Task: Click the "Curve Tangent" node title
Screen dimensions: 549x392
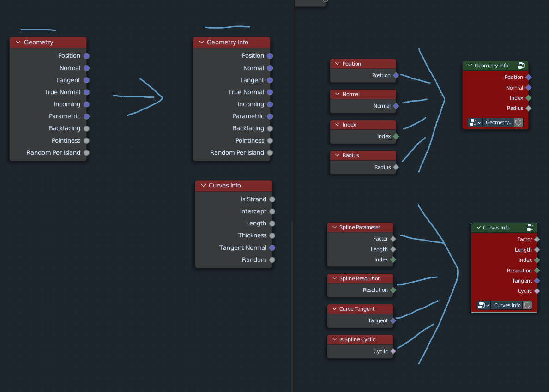Action: pyautogui.click(x=357, y=309)
